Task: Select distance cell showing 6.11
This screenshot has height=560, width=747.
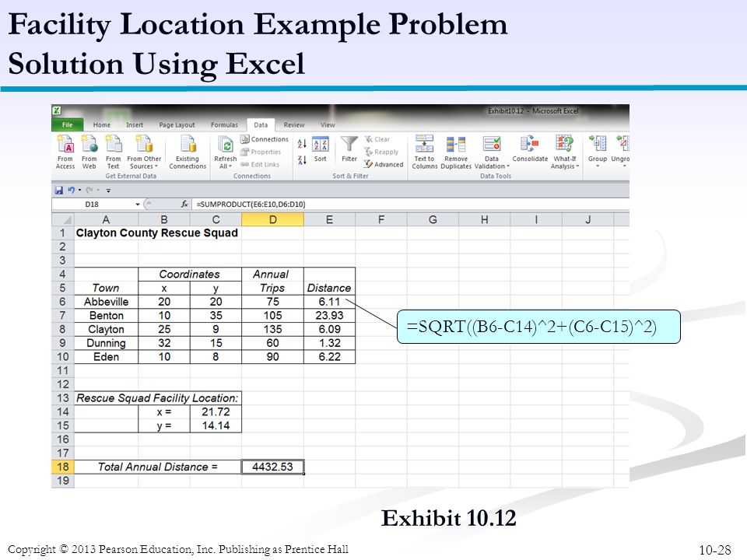Action: [329, 302]
